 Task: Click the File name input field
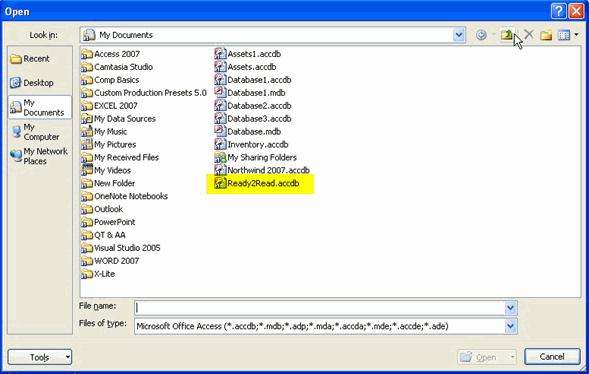pos(320,308)
